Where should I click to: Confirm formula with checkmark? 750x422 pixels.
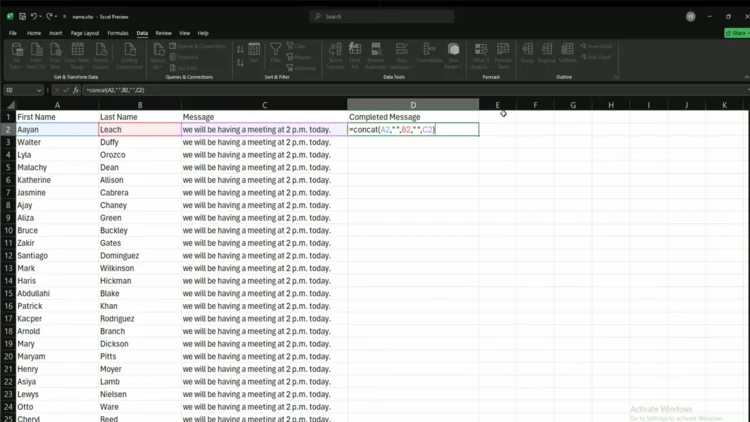pos(66,90)
